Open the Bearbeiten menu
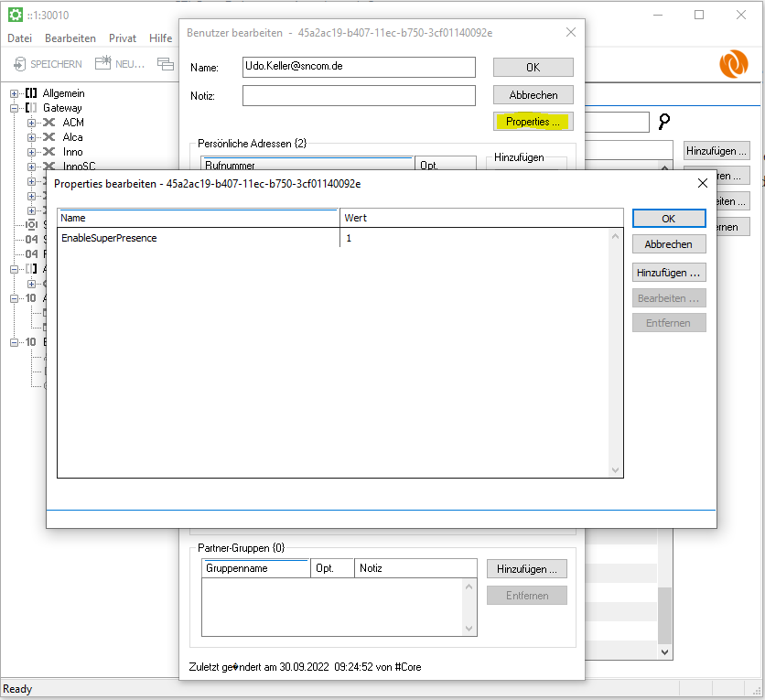The image size is (765, 700). click(70, 38)
